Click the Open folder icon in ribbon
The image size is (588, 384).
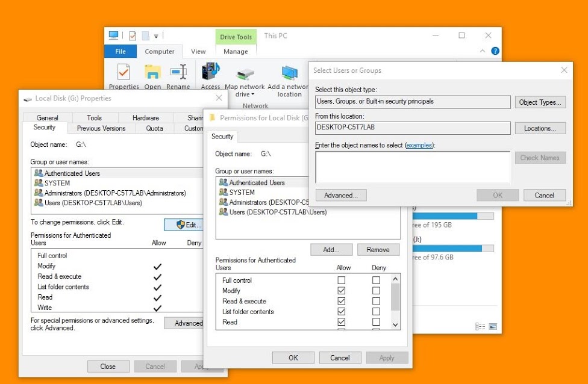coord(152,73)
